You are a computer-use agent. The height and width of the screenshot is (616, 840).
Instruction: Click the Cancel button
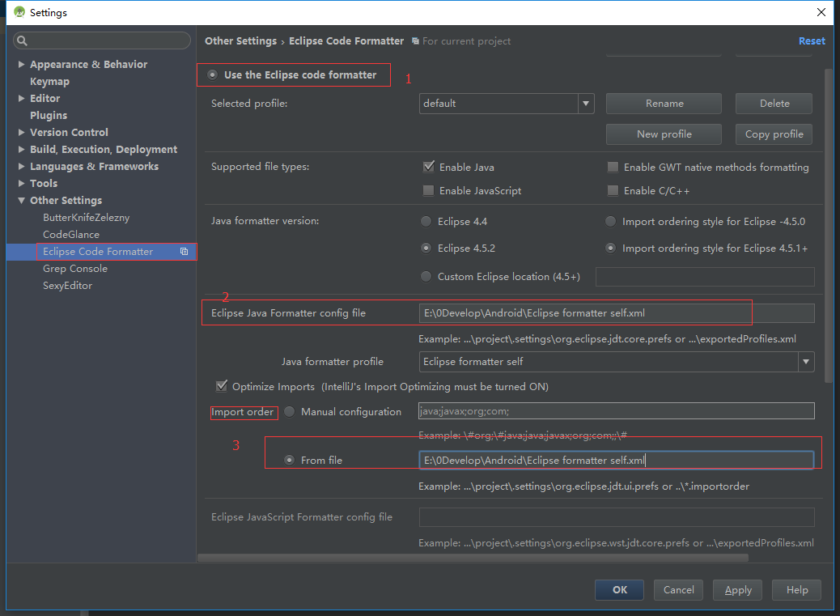click(x=678, y=590)
